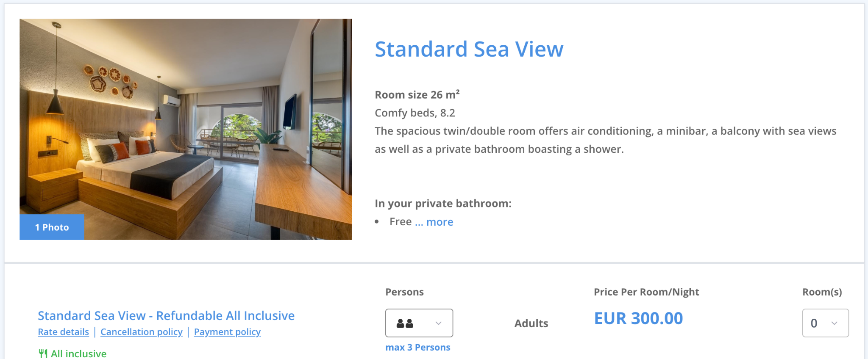This screenshot has height=359, width=868.
Task: Click the "max 3 Persons" note
Action: coord(417,348)
